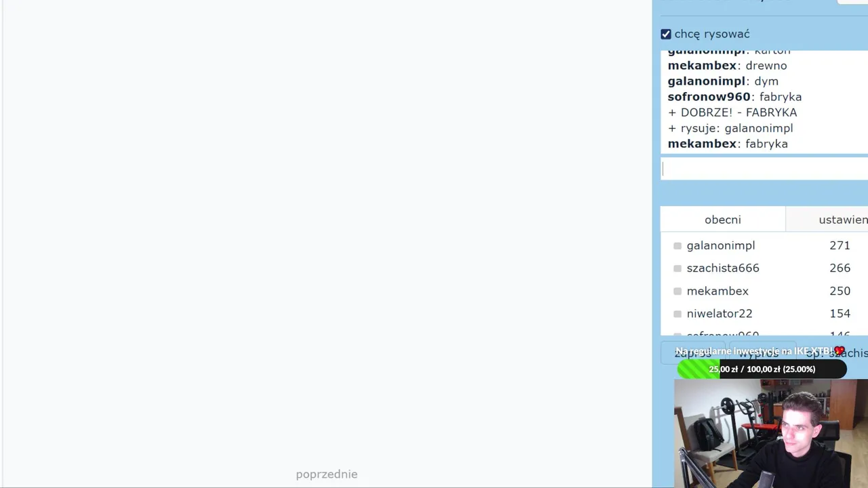Click chat message 'sofronow960: fabryka'

tap(734, 97)
